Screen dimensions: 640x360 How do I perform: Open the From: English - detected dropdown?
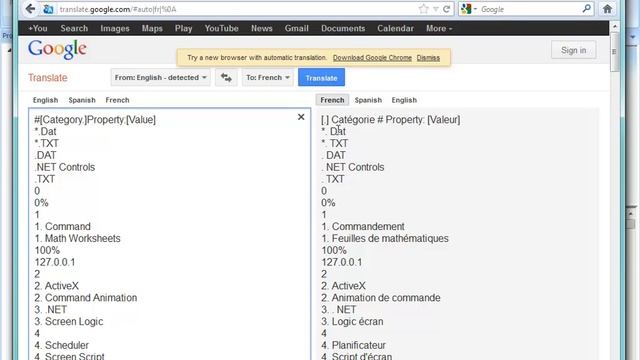coord(160,78)
